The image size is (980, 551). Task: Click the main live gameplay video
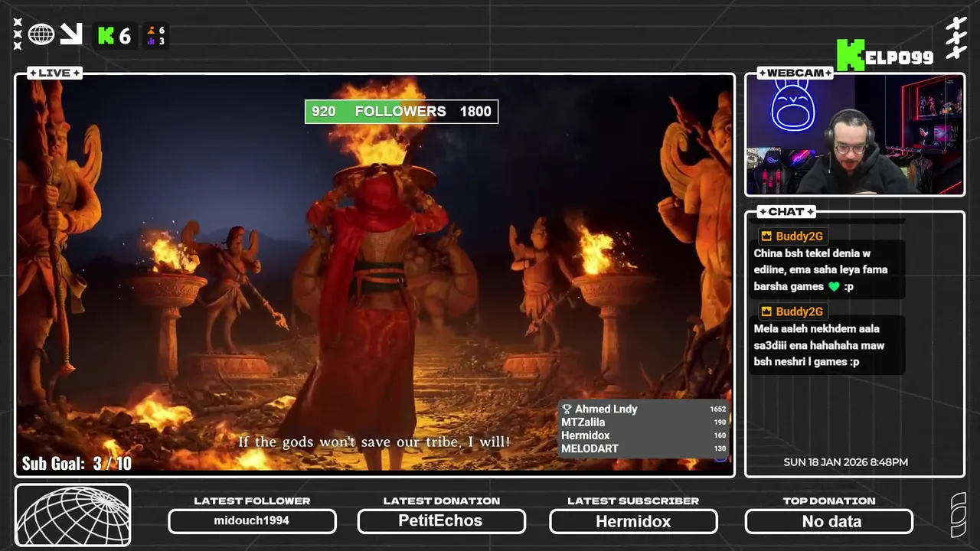point(375,274)
